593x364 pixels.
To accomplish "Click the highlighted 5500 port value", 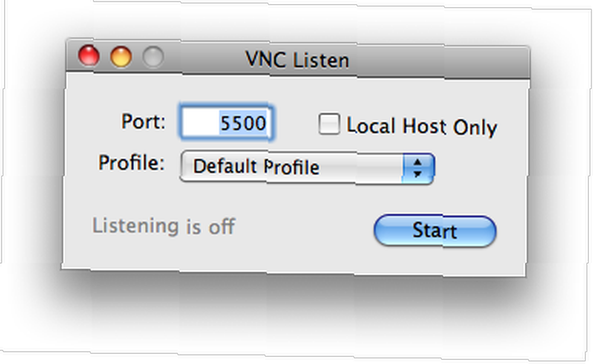I will 243,123.
